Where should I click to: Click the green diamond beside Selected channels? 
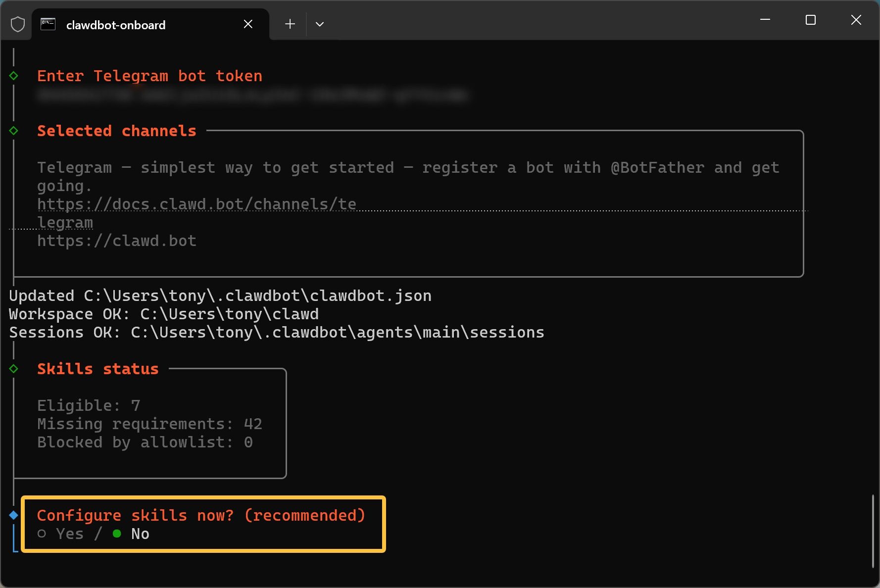pyautogui.click(x=14, y=131)
